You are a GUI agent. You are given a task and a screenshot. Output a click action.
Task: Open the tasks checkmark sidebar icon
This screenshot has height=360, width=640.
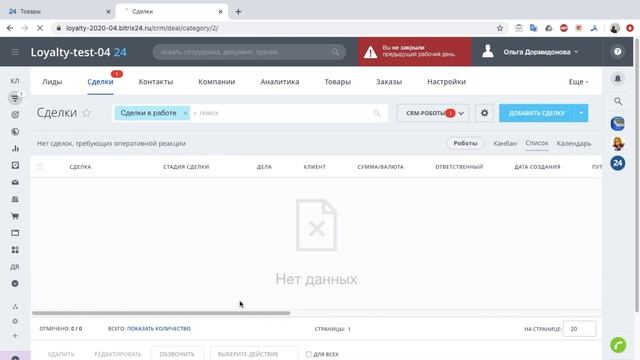pos(15,165)
